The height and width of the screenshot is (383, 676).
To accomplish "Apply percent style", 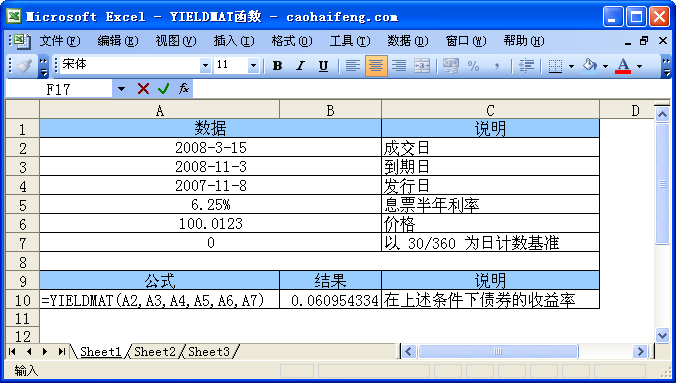I will click(473, 66).
